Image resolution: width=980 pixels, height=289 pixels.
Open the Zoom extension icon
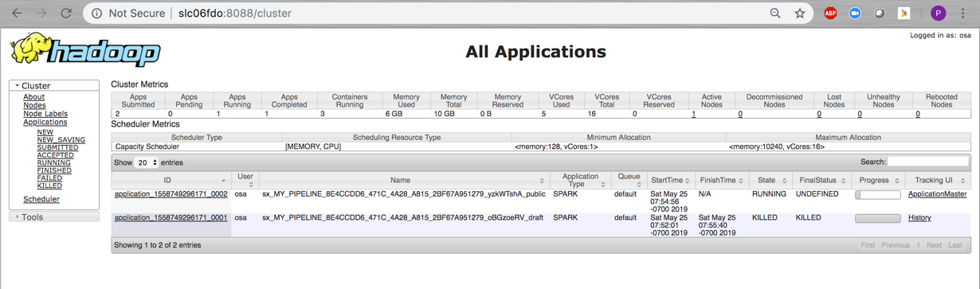pyautogui.click(x=855, y=14)
